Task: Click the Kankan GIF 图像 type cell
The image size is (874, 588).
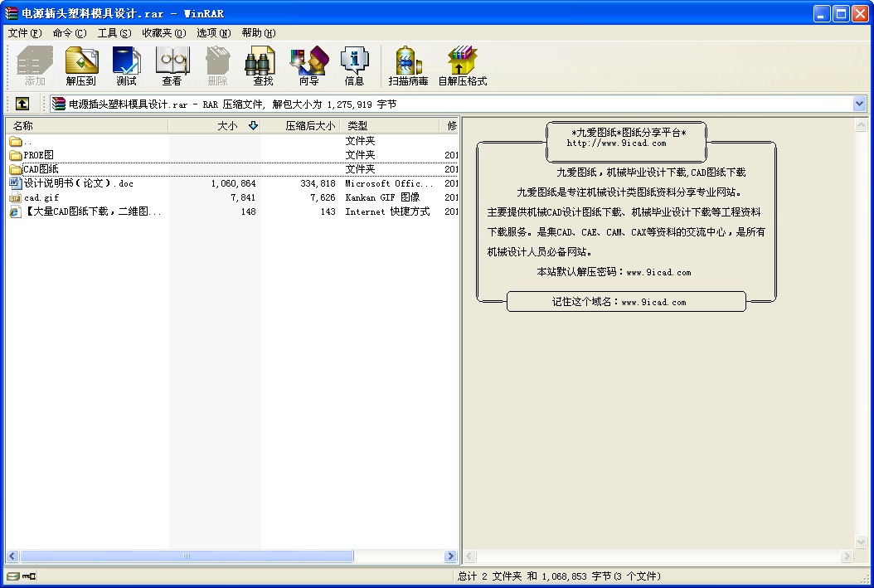Action: pos(382,197)
